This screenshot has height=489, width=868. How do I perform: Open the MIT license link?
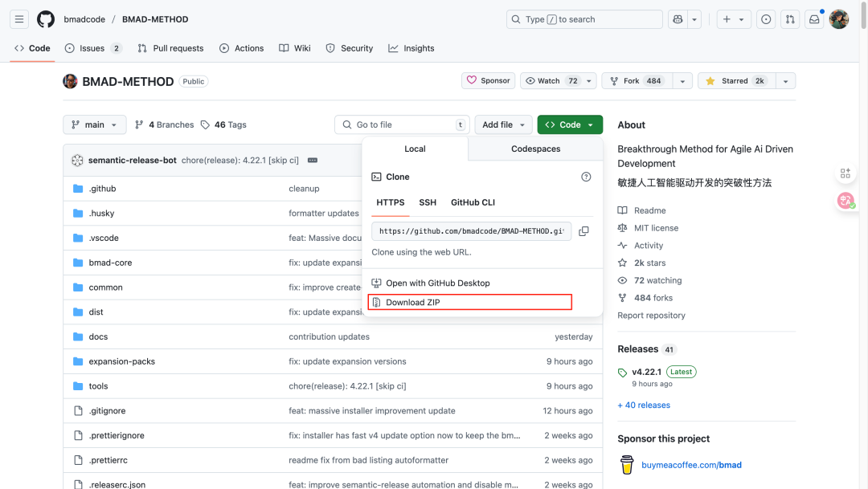(x=656, y=228)
